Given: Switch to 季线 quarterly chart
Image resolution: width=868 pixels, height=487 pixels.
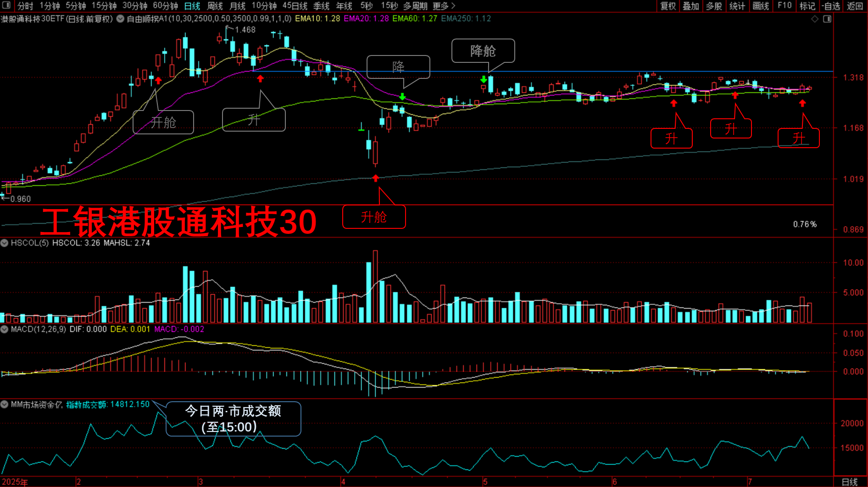Looking at the screenshot, I should point(322,6).
